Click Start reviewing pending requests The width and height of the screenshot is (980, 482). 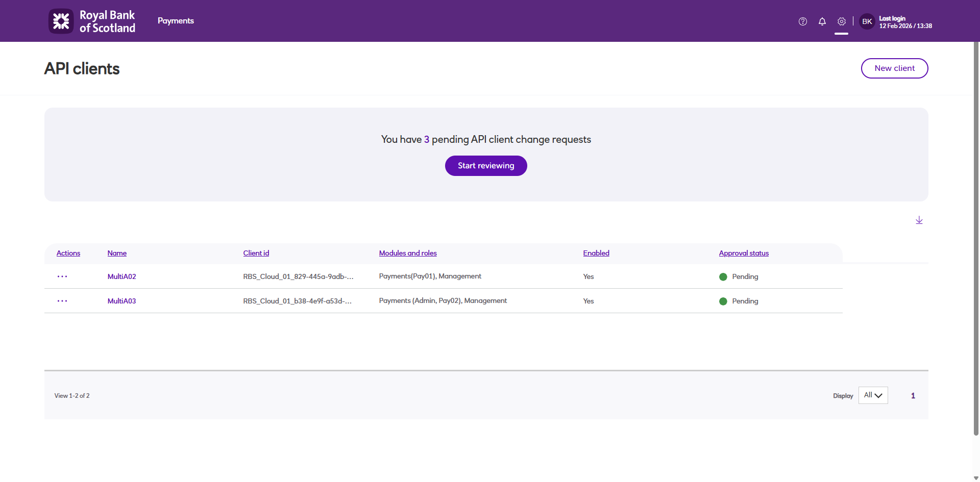click(486, 166)
